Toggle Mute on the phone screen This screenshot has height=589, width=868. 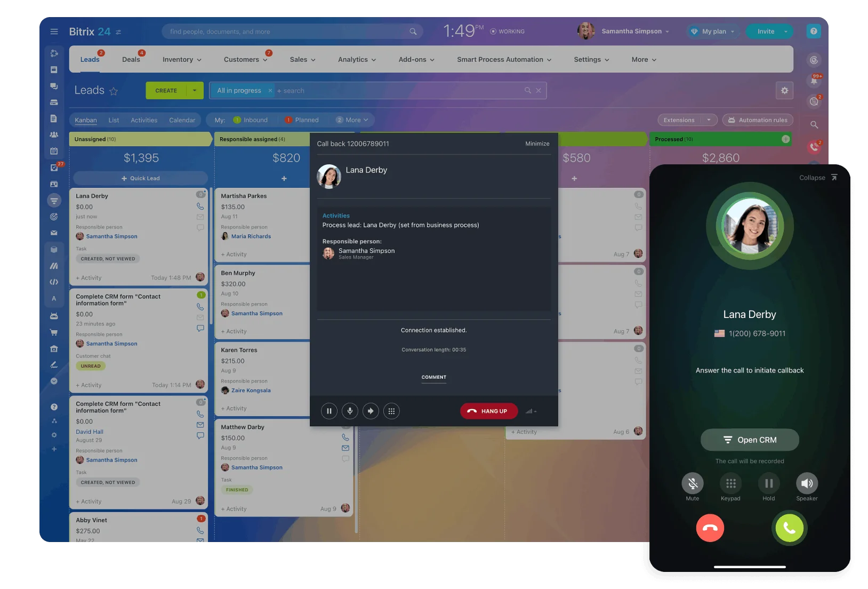693,483
